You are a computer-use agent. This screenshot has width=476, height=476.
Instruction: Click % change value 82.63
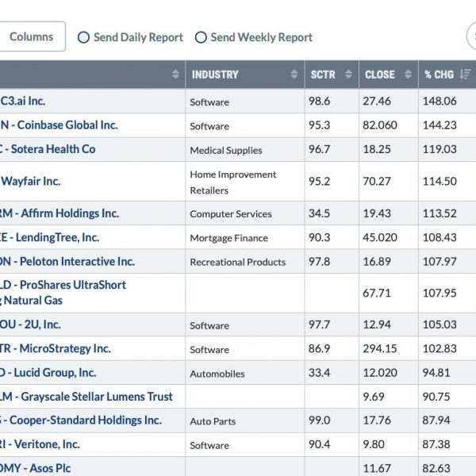click(x=436, y=468)
